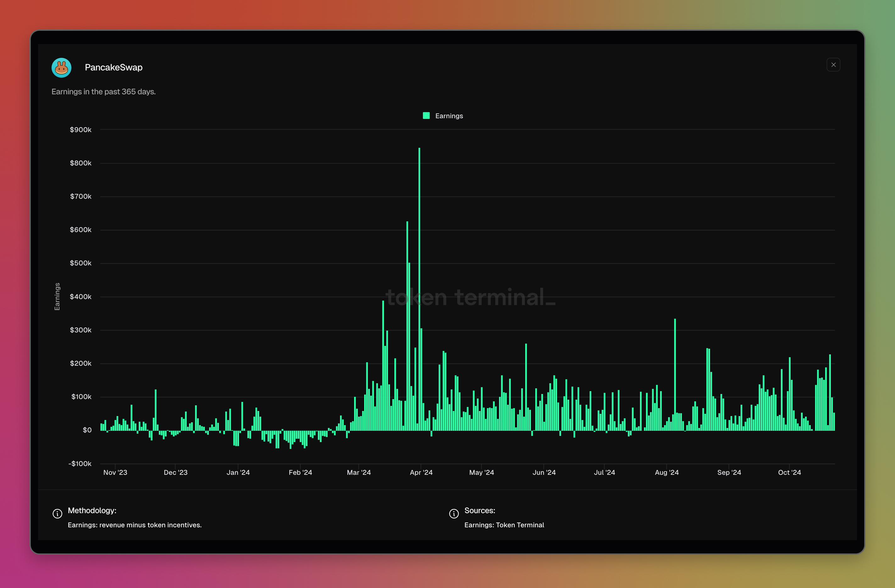Click the Methodology info icon
Viewport: 895px width, 588px height.
(57, 513)
